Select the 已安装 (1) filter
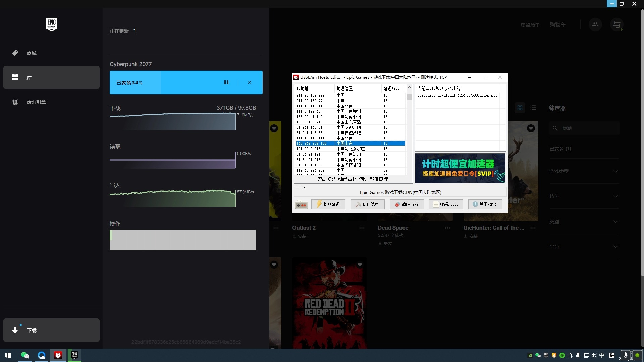The height and width of the screenshot is (362, 644). 560,149
